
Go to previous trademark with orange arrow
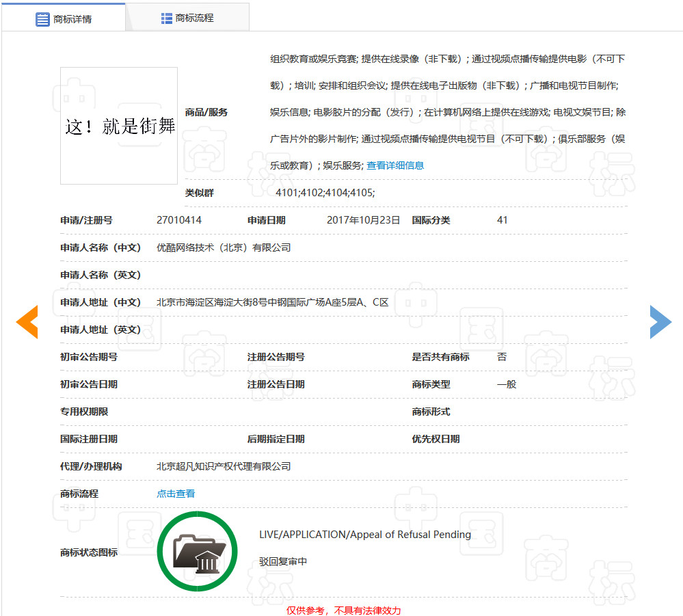tap(27, 322)
